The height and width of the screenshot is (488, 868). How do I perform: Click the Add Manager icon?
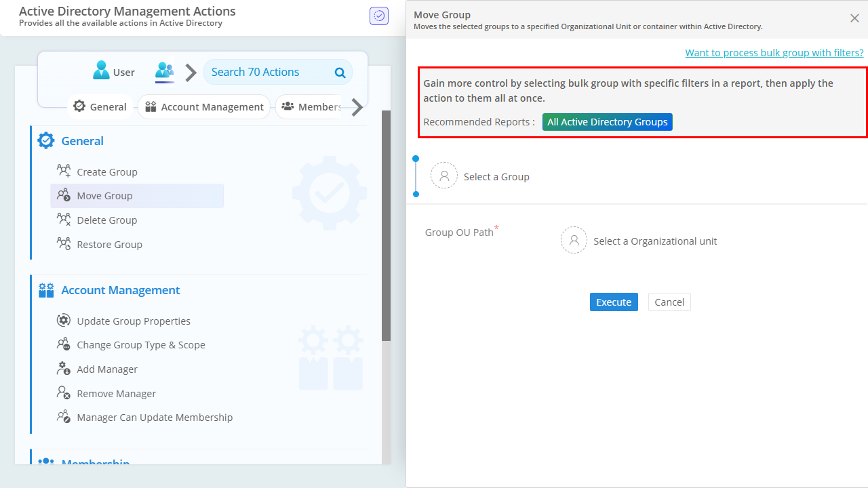[x=64, y=369]
